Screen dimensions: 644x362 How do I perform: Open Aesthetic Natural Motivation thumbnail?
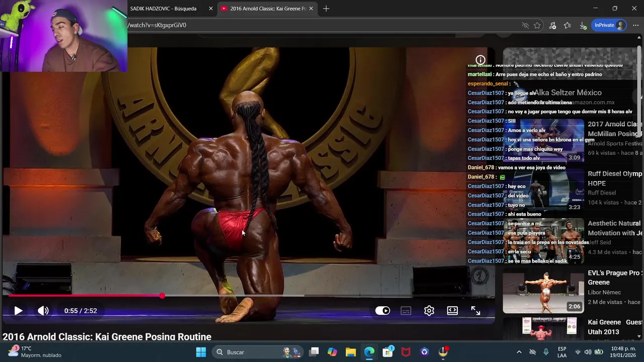543,241
